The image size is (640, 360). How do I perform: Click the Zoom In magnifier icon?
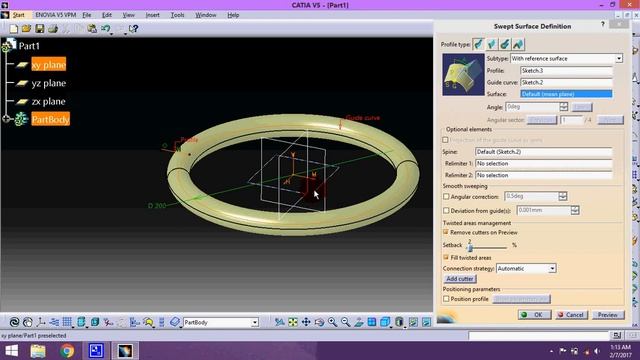coord(332,322)
